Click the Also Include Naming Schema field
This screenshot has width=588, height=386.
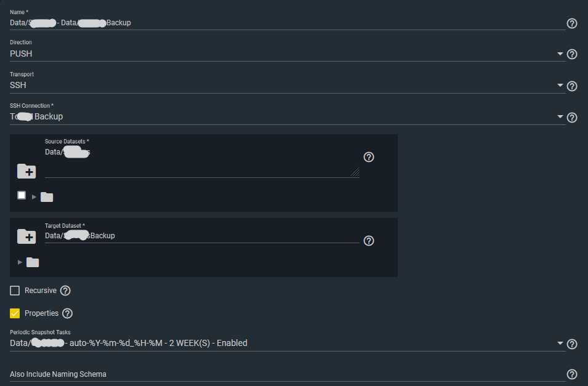click(x=283, y=374)
